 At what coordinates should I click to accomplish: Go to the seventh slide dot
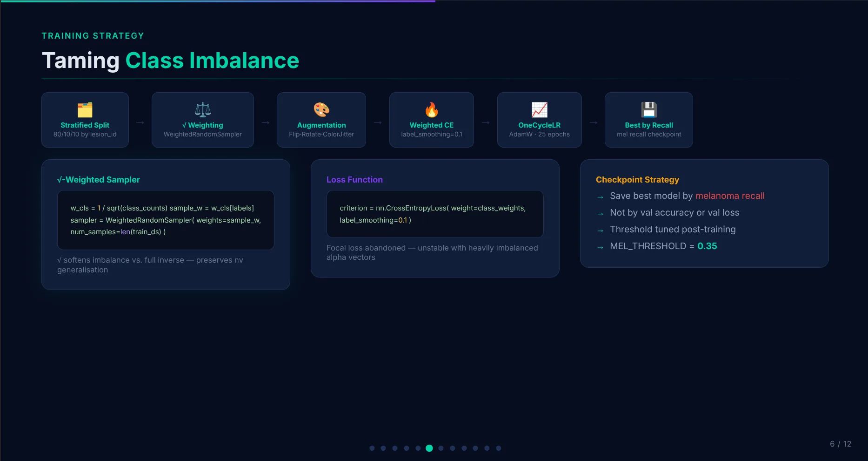coord(441,448)
